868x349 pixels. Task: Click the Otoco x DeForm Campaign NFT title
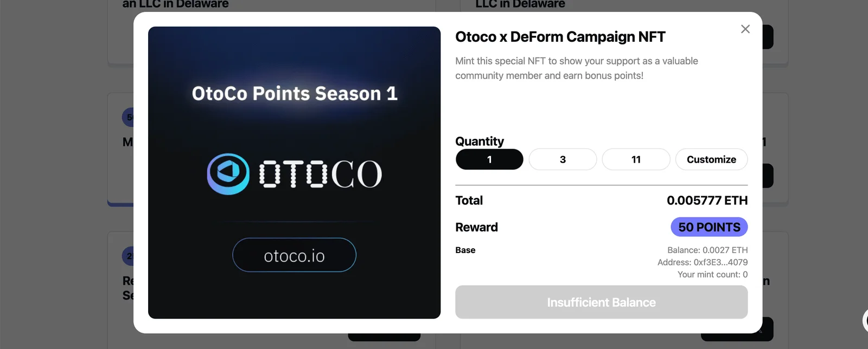click(x=560, y=37)
